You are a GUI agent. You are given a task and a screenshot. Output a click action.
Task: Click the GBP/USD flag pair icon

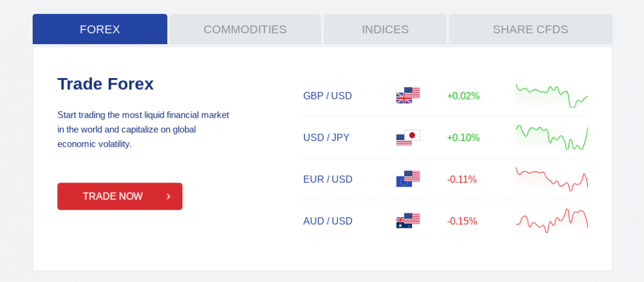pos(408,96)
